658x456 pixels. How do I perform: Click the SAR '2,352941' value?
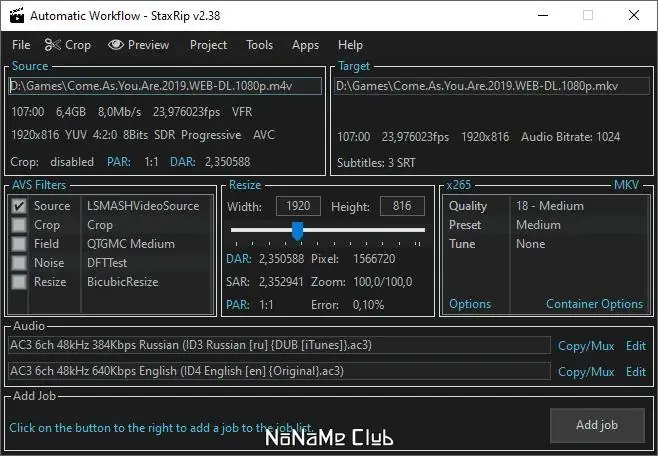coord(281,282)
